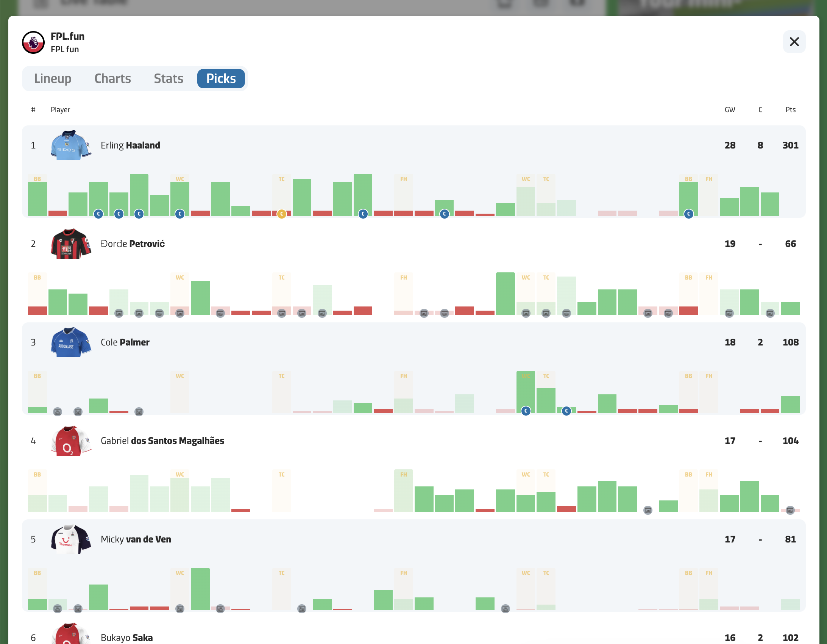Switch to the Lineup tab

pyautogui.click(x=53, y=79)
